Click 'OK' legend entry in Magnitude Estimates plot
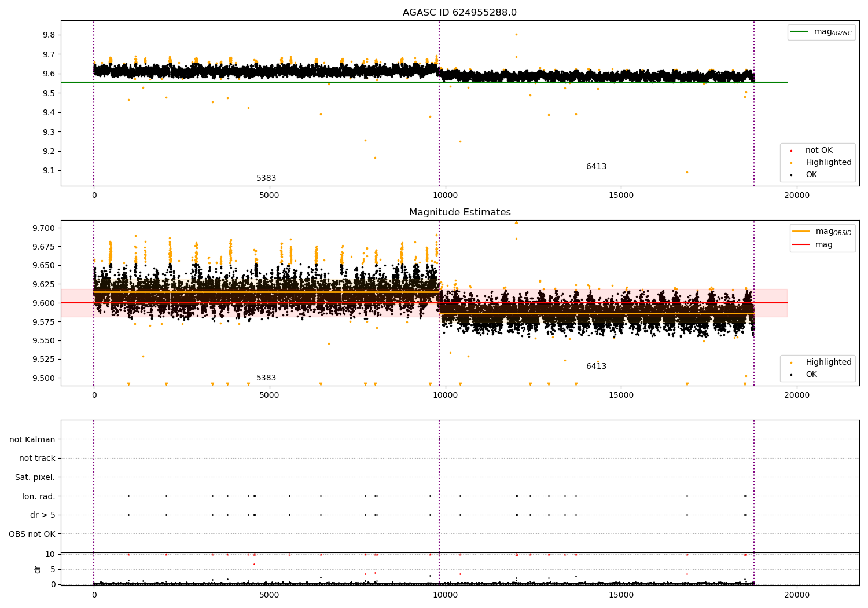868x608 pixels. pos(811,375)
